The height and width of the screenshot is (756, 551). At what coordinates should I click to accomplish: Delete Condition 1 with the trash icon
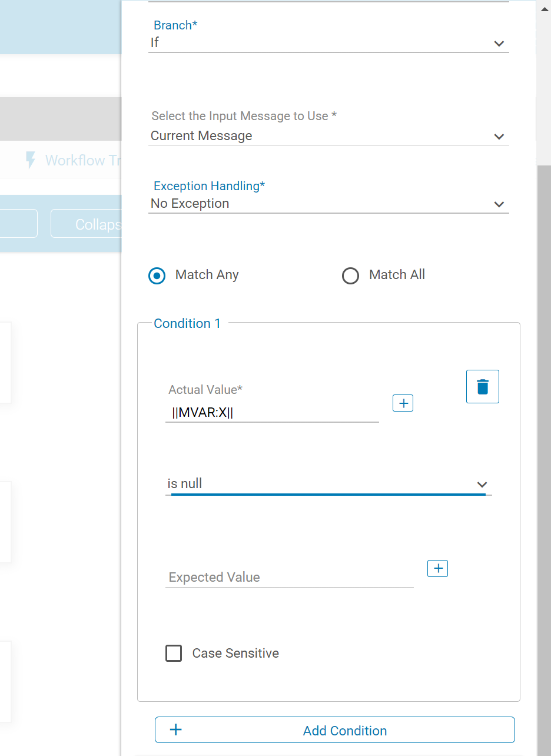coord(482,386)
